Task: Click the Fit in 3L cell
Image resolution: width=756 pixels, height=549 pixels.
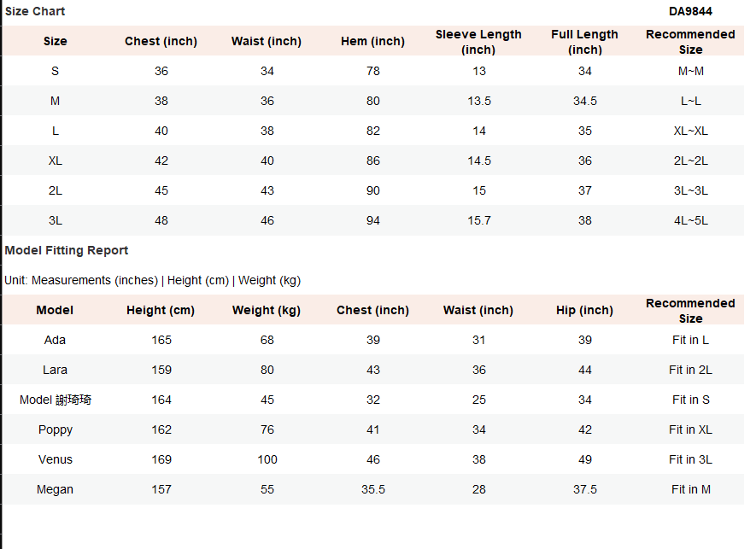Action: pyautogui.click(x=690, y=459)
